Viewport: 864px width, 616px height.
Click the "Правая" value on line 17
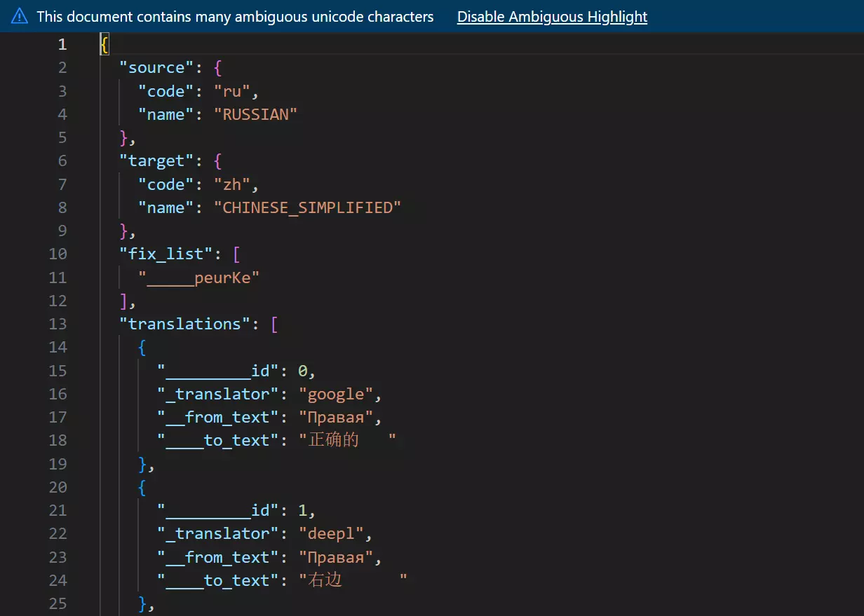pos(335,417)
